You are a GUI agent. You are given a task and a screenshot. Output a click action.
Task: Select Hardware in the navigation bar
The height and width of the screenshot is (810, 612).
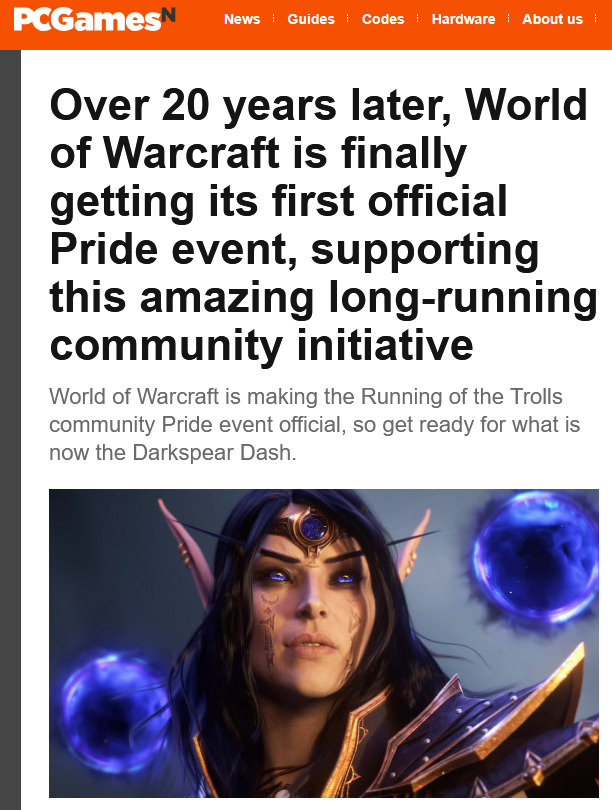[463, 19]
